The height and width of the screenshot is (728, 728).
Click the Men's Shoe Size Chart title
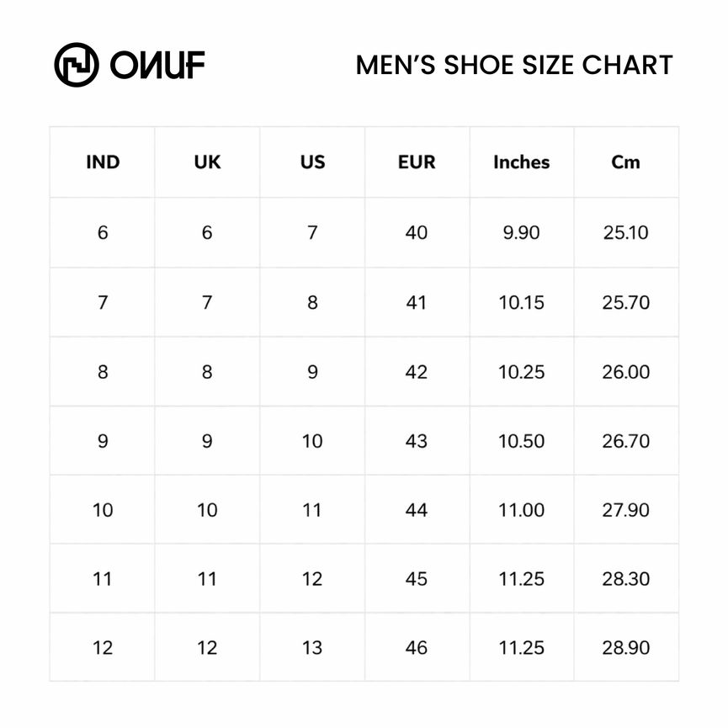click(x=514, y=65)
